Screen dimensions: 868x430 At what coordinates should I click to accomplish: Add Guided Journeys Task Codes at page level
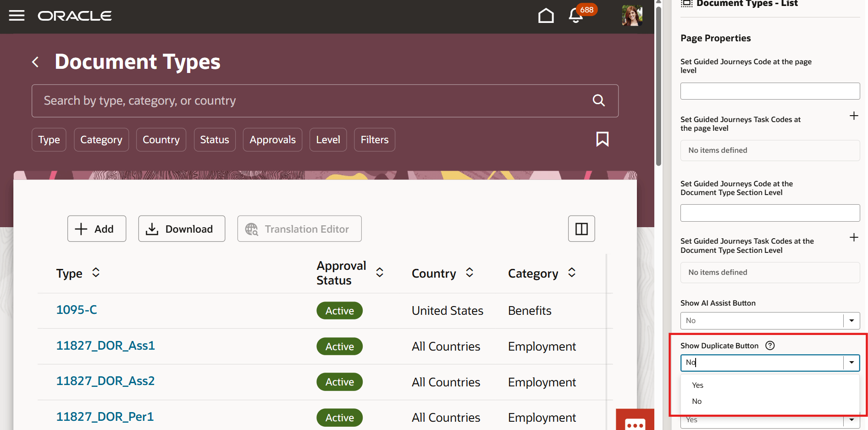[854, 116]
